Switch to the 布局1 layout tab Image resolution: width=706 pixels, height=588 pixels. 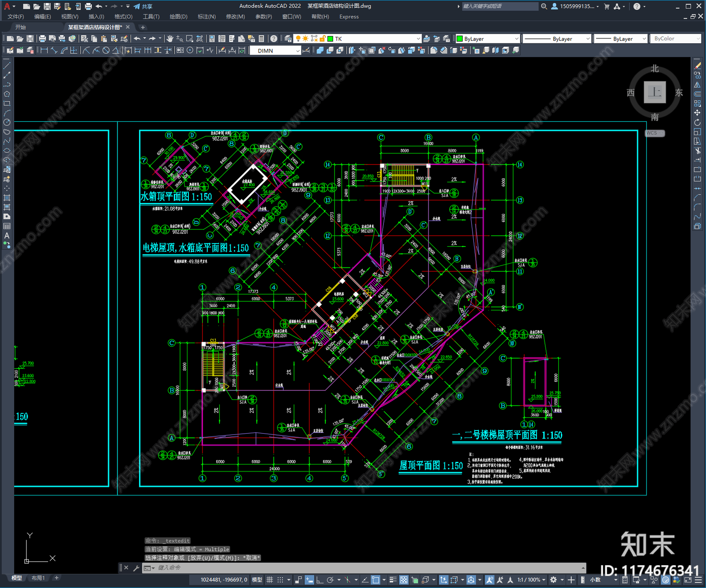coord(38,578)
